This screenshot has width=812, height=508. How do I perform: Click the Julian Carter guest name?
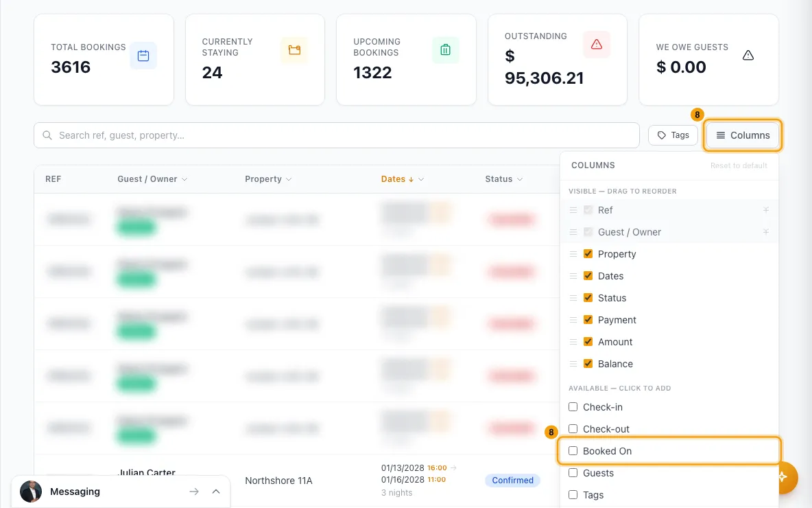pos(147,473)
